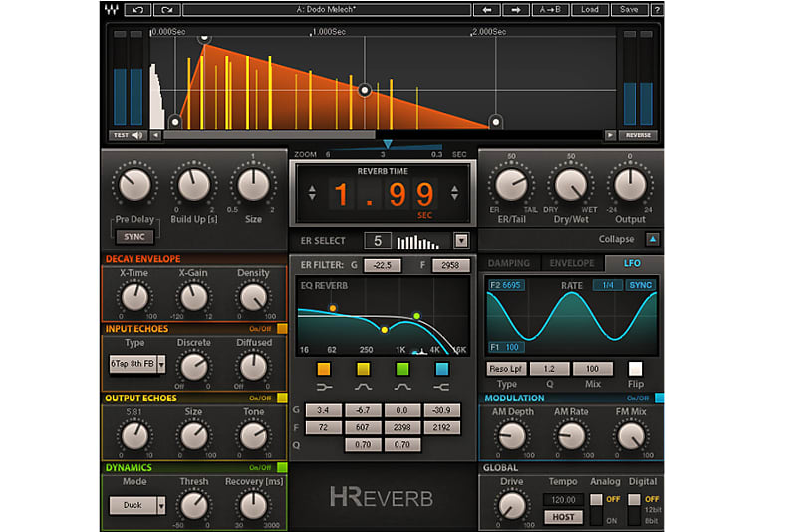Click the REVERSE button
This screenshot has height=532, width=797.
pyautogui.click(x=638, y=135)
